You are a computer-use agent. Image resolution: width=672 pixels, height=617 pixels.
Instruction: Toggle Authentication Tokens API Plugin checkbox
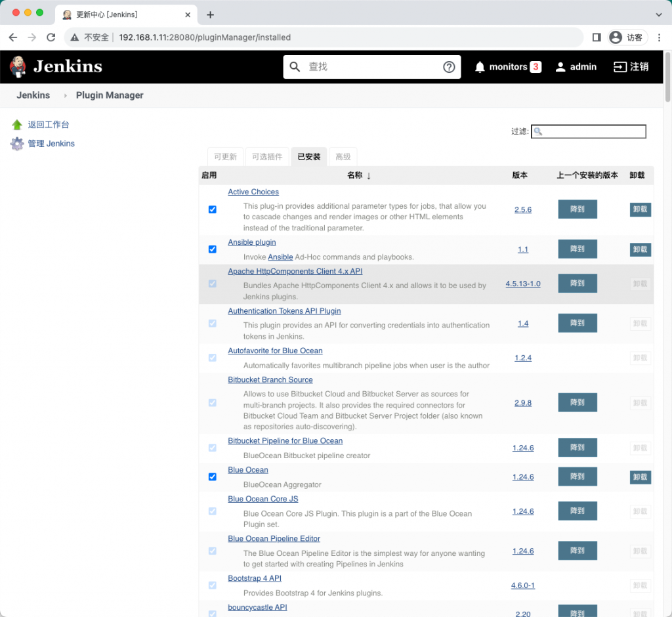[x=212, y=324]
